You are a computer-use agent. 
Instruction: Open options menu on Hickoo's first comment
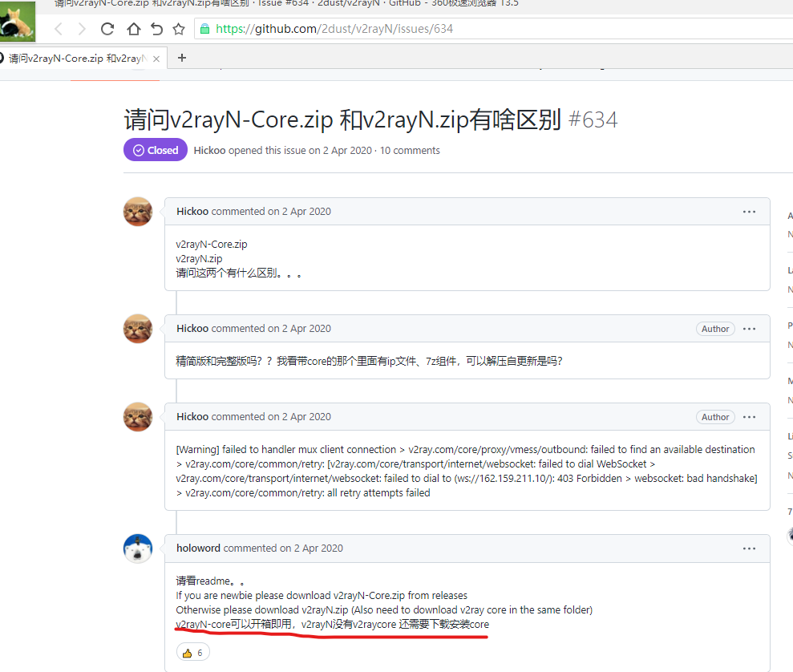749,212
